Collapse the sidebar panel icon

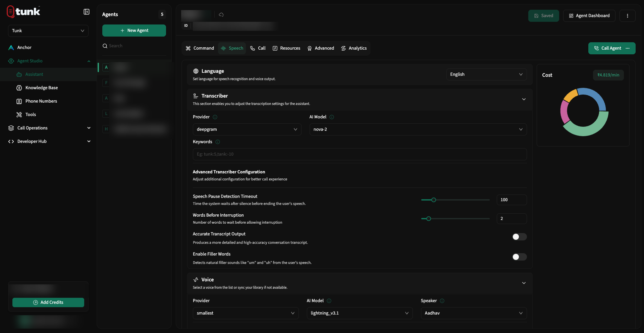[87, 12]
